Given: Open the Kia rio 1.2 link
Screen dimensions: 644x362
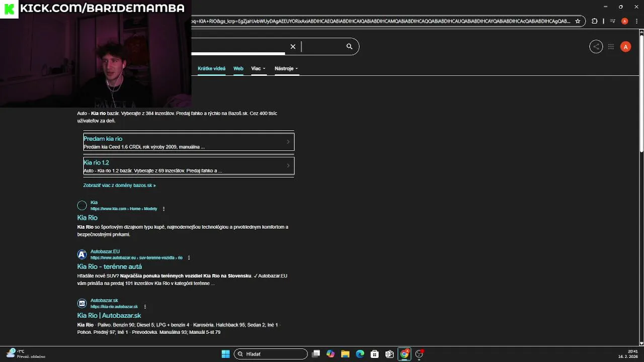Looking at the screenshot, I should [96, 162].
